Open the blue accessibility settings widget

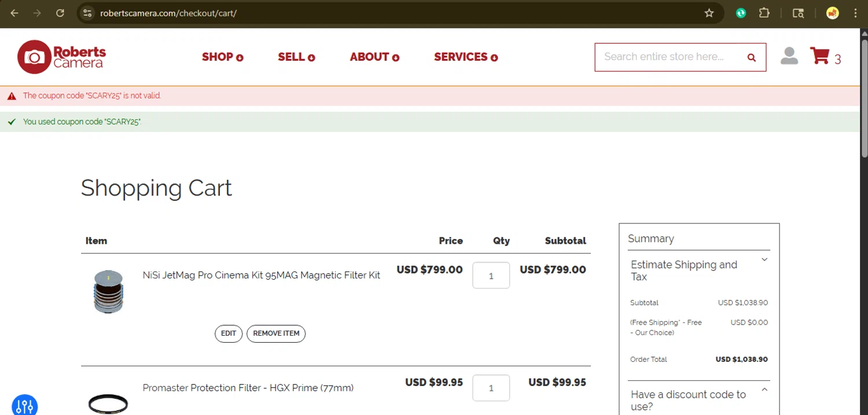(24, 405)
